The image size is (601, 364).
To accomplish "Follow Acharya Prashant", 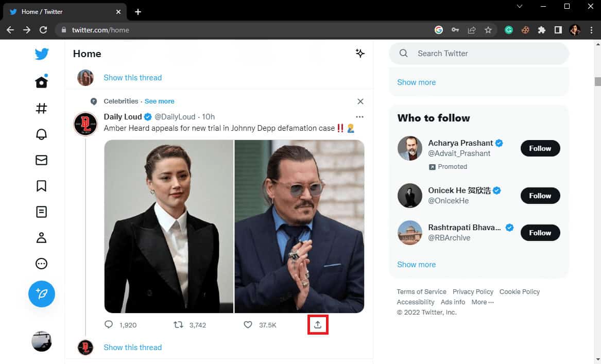I will point(540,148).
